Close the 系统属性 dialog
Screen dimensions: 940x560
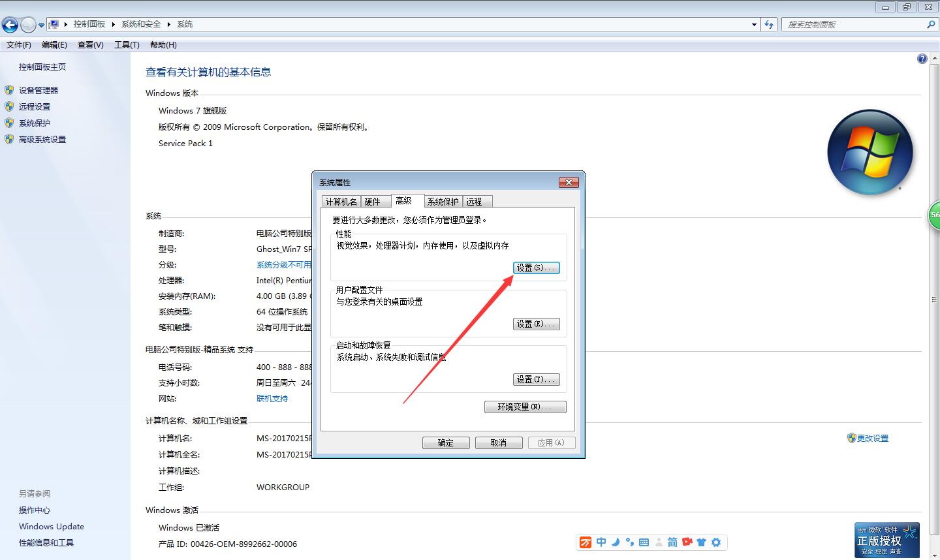tap(569, 183)
